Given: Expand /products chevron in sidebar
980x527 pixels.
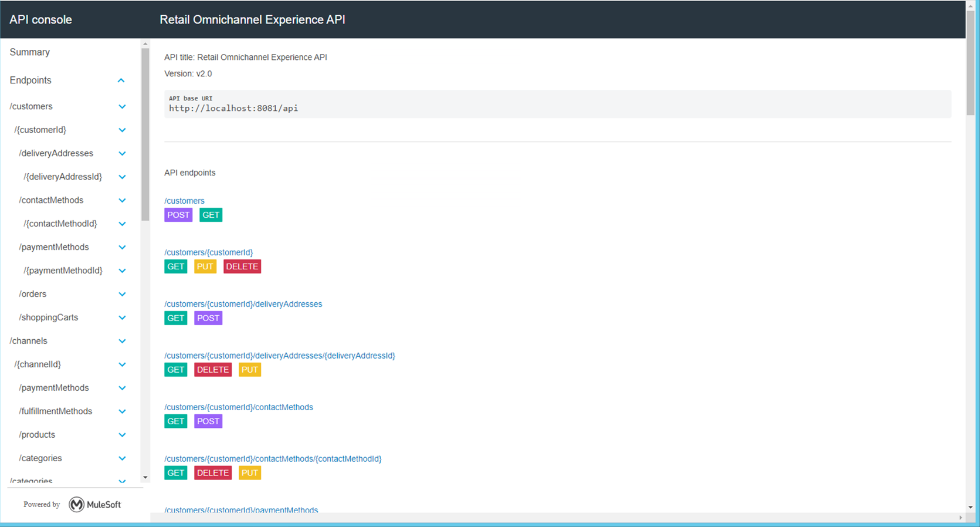Looking at the screenshot, I should click(122, 435).
